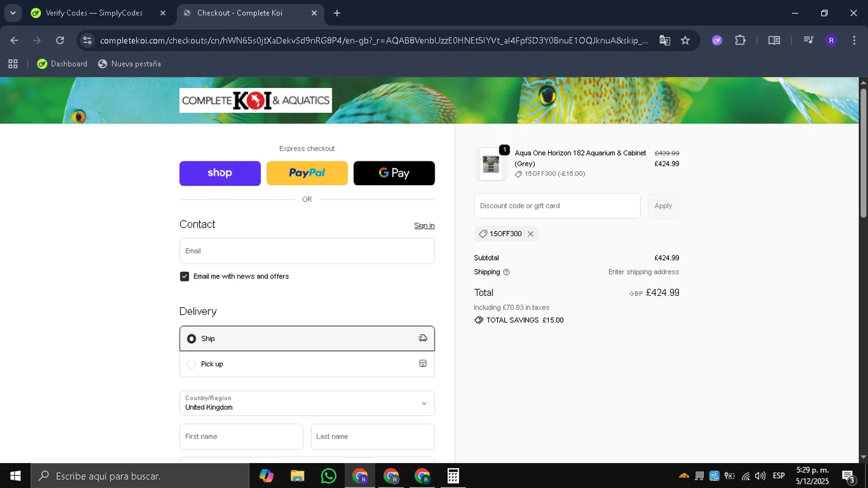Image resolution: width=868 pixels, height=488 pixels.
Task: Translate this page icon
Action: click(x=665, y=41)
